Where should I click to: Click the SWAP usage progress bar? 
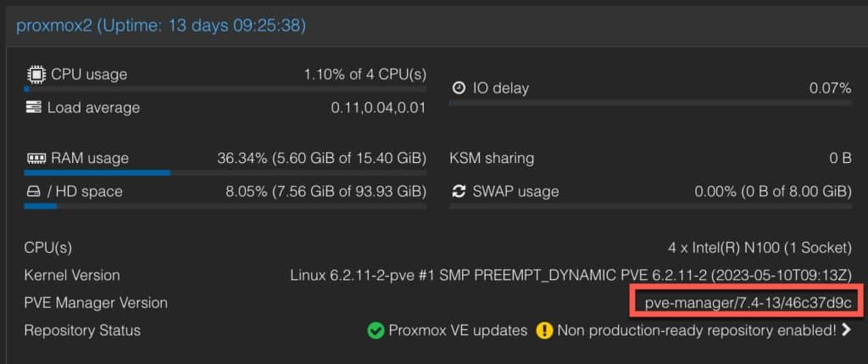coord(650,206)
